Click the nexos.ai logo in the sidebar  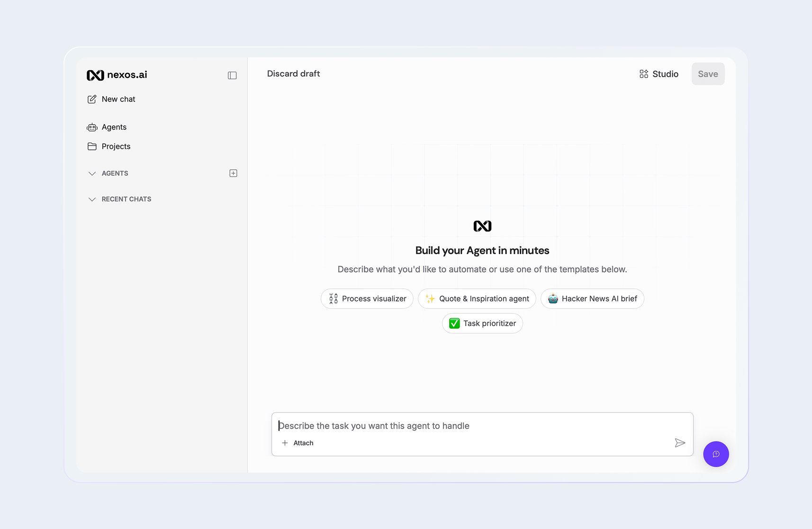pos(116,74)
